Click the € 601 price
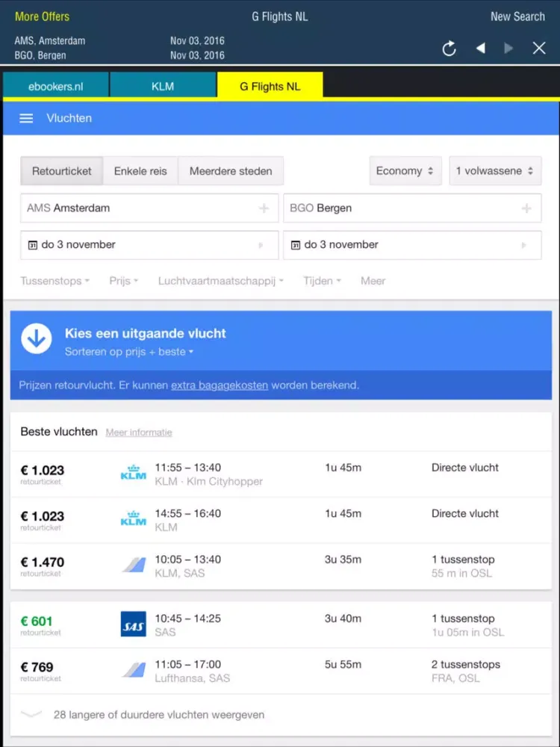 tap(36, 622)
